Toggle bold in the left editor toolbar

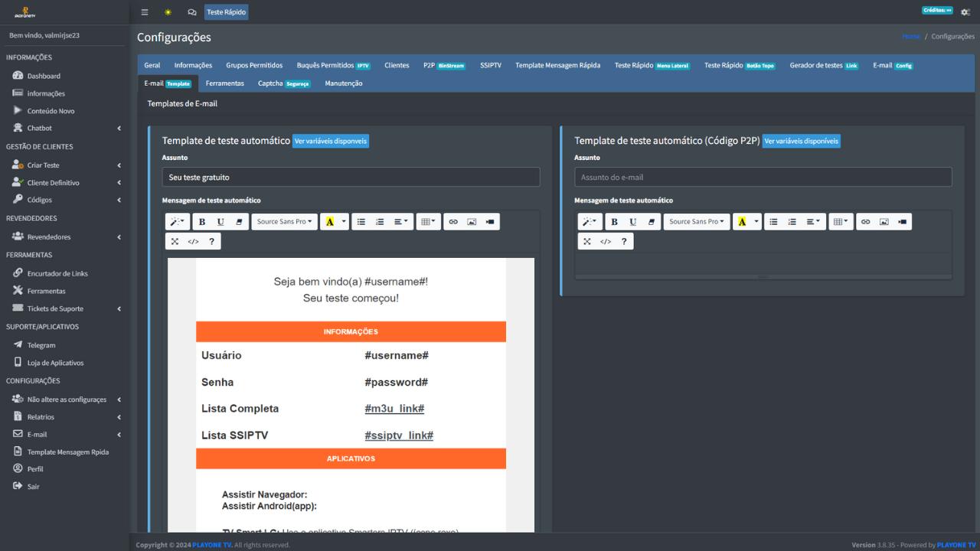click(202, 222)
